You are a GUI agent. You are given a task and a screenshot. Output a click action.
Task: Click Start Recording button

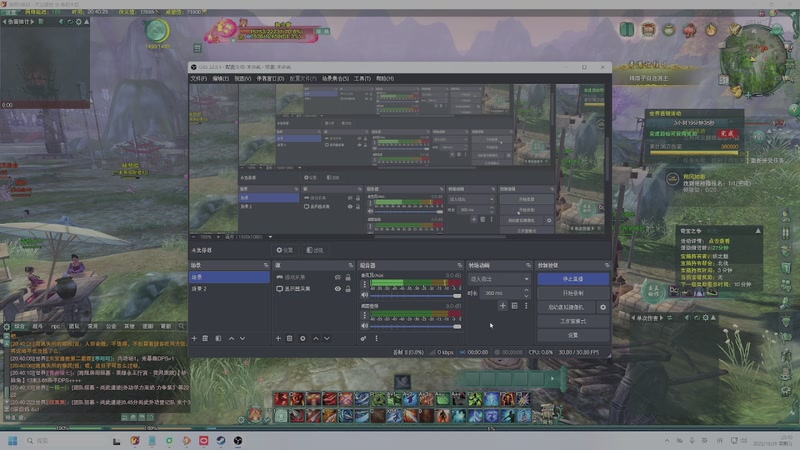coord(573,293)
